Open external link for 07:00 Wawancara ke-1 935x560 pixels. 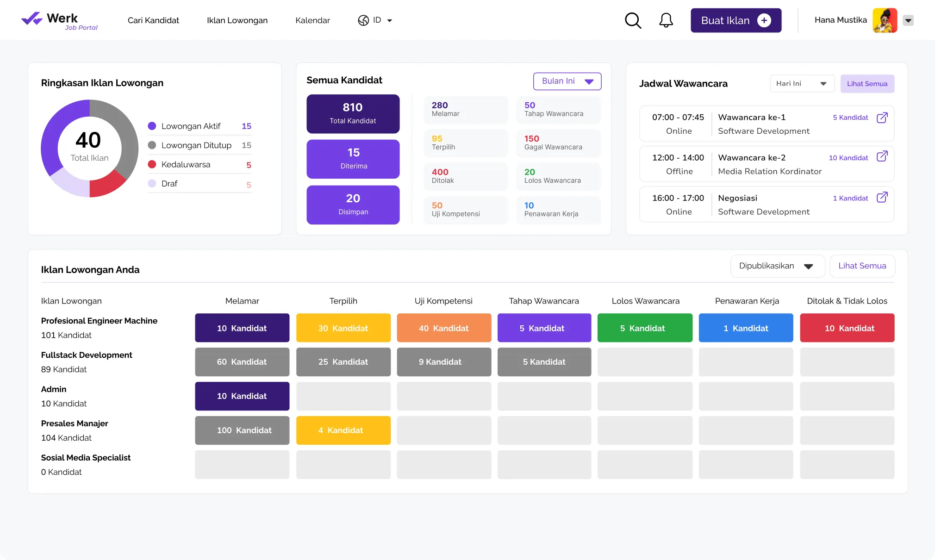pyautogui.click(x=882, y=118)
